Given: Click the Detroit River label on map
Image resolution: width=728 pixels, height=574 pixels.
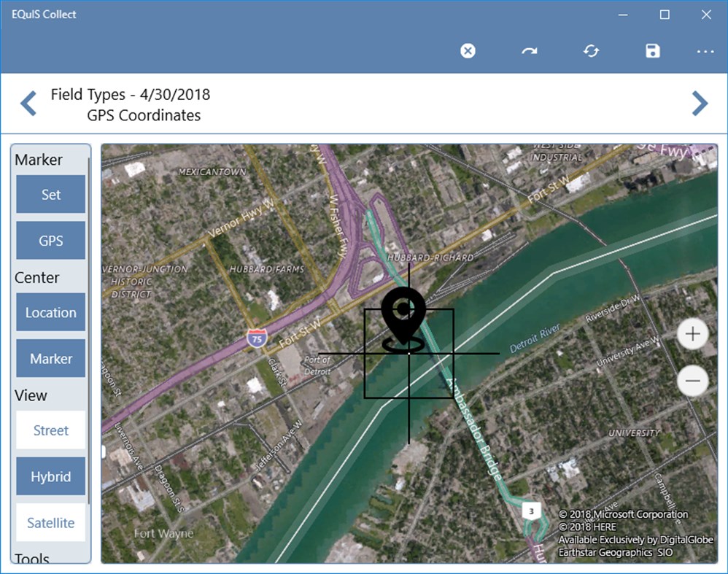Looking at the screenshot, I should click(x=535, y=338).
